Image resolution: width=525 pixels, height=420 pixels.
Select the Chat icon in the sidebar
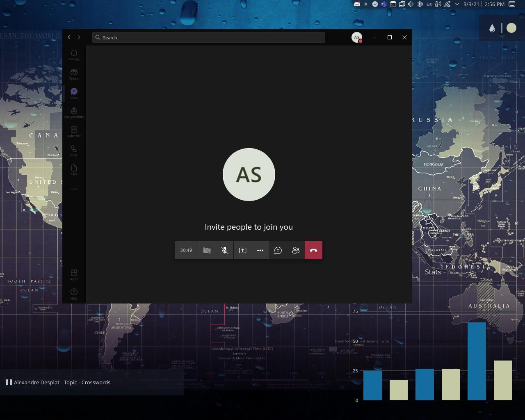click(x=74, y=94)
